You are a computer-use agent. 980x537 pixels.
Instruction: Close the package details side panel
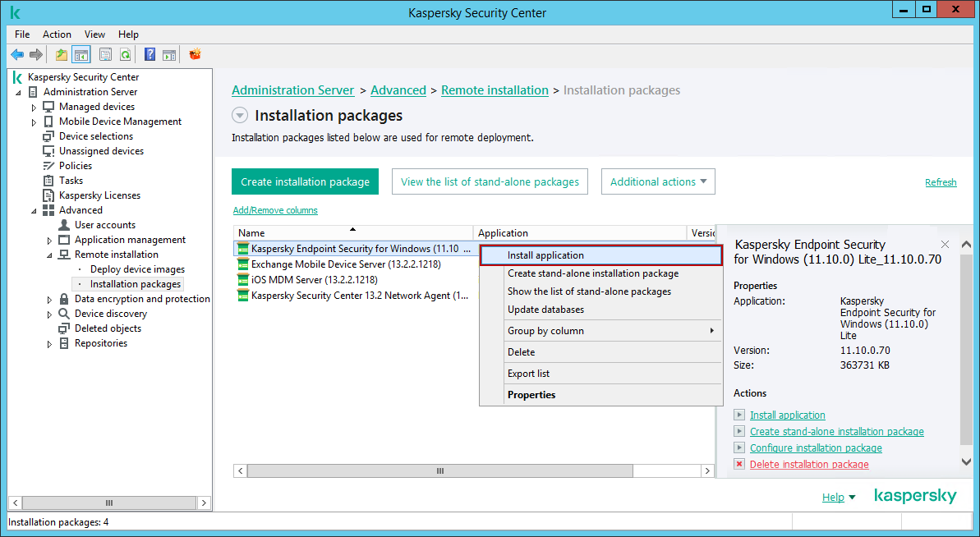[945, 245]
